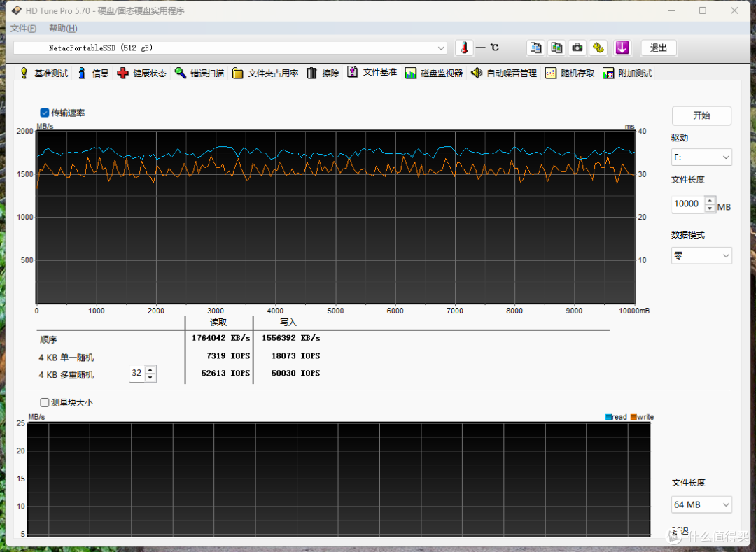Click the camera save screenshot icon
The height and width of the screenshot is (552, 756).
(577, 48)
